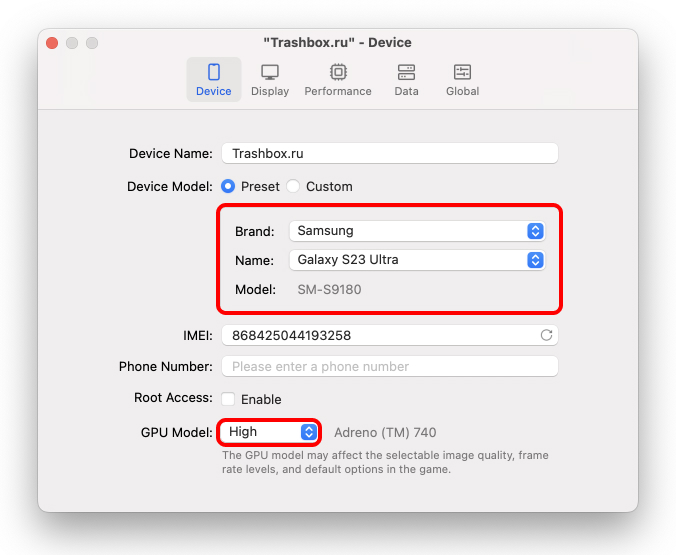Image resolution: width=676 pixels, height=555 pixels.
Task: Switch to the Display tab
Action: pos(270,80)
